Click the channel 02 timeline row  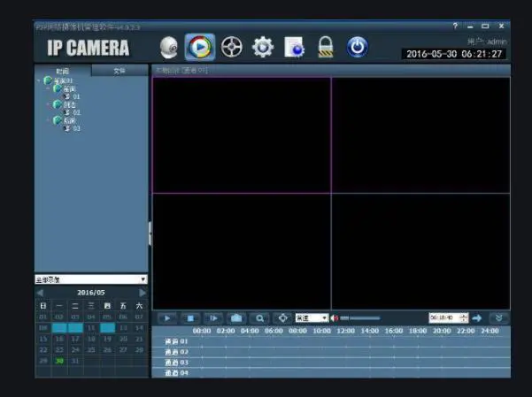point(331,352)
